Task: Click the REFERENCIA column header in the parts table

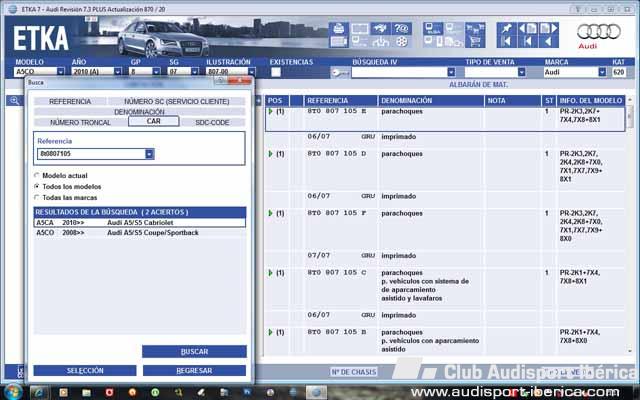Action: coord(340,100)
